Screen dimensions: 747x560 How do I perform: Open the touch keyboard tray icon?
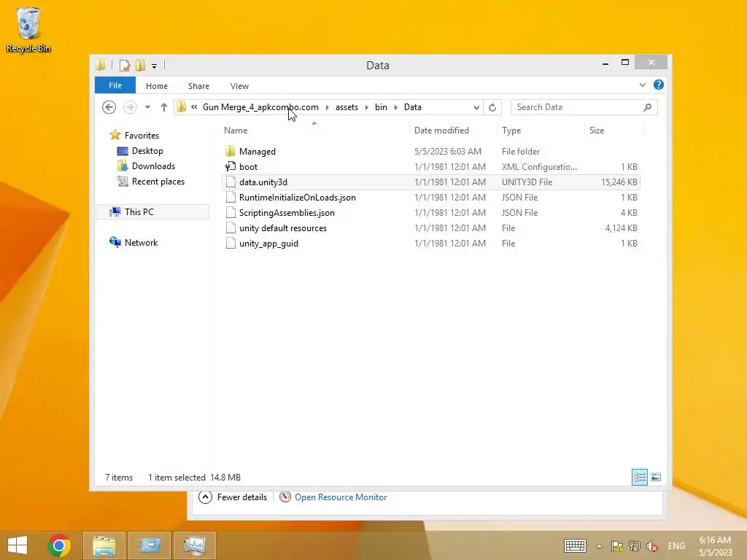pos(575,545)
